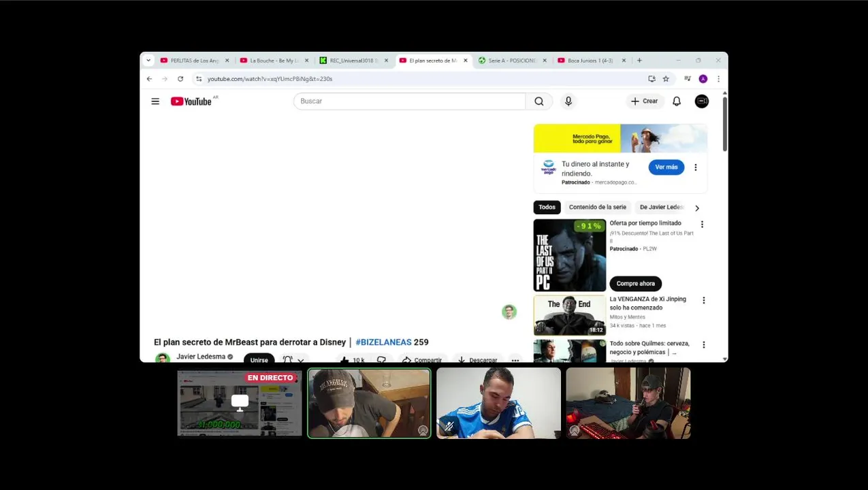868x490 pixels.
Task: Open options for the Mercado Pago ad
Action: pos(695,167)
